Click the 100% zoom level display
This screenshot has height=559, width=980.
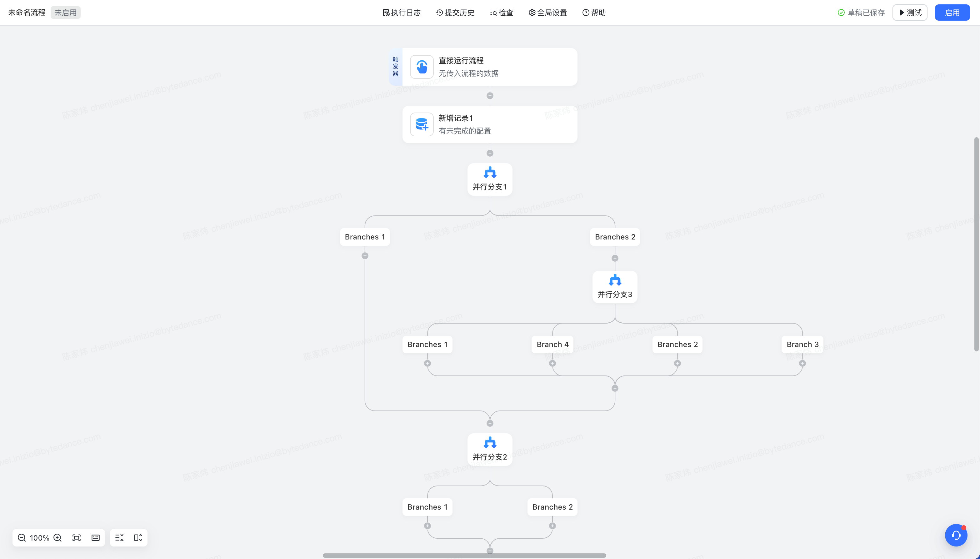click(x=39, y=537)
